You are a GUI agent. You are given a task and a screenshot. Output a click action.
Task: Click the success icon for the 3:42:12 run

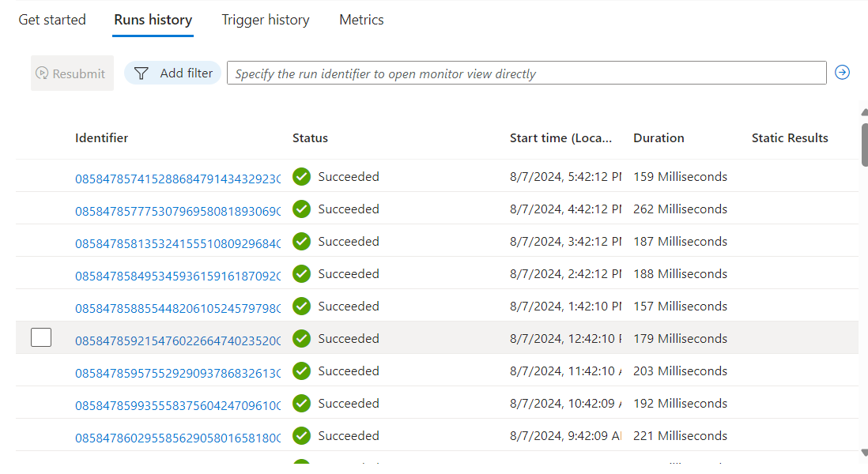click(x=302, y=241)
